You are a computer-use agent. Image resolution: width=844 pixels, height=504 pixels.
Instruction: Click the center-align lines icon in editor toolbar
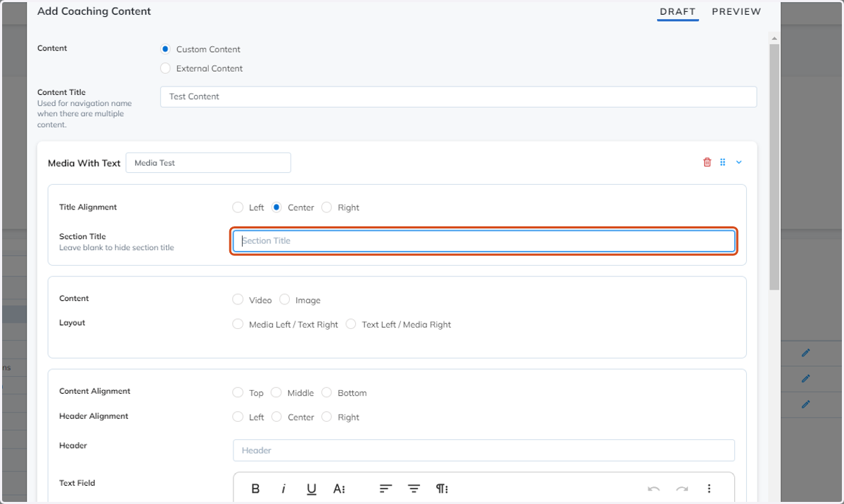(x=414, y=489)
